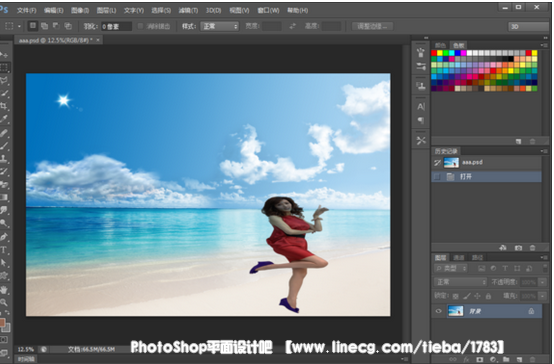Screen dimensions: 554x364
Task: Choose New Selection mode button
Action: pos(33,26)
